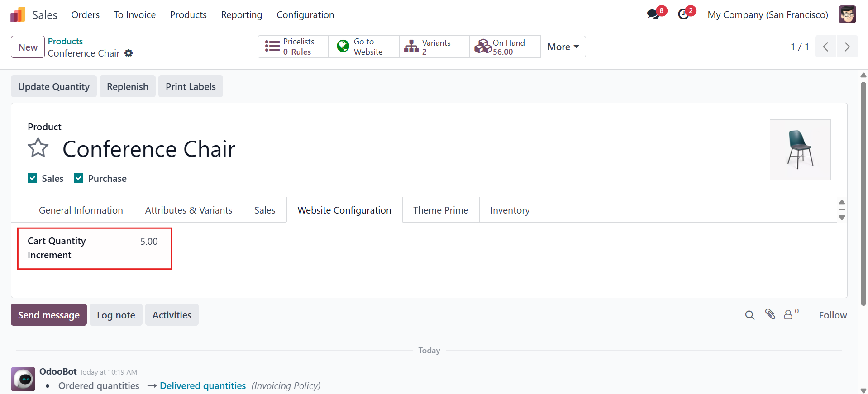Uncheck the Purchase checkbox

(79, 178)
